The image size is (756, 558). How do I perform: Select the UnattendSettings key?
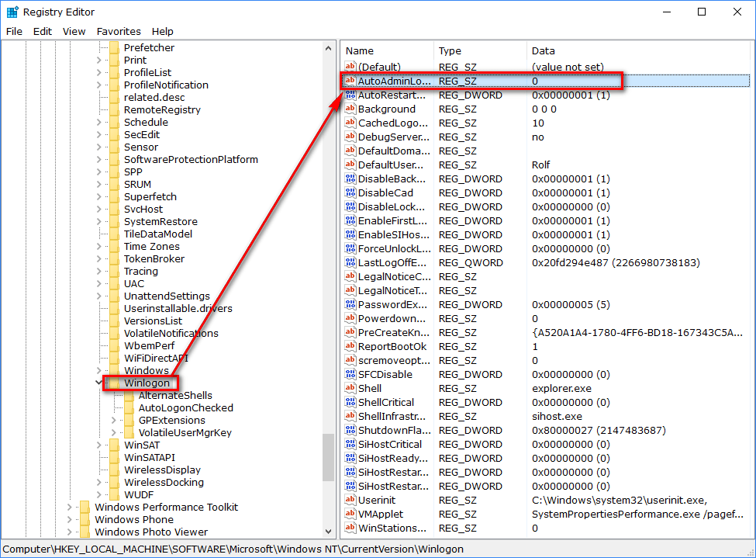167,296
